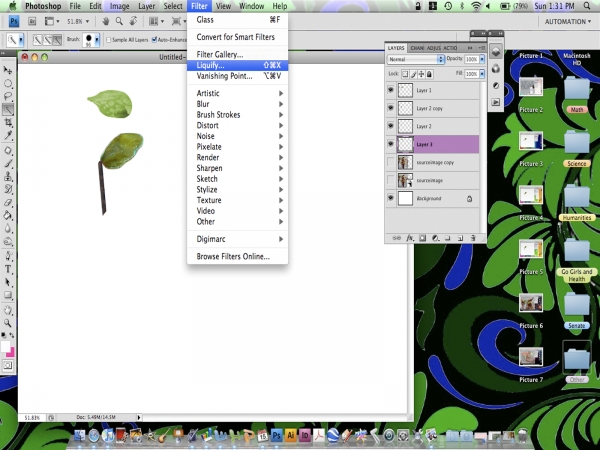
Task: Enable the Sample All Layers checkbox
Action: pyautogui.click(x=109, y=40)
